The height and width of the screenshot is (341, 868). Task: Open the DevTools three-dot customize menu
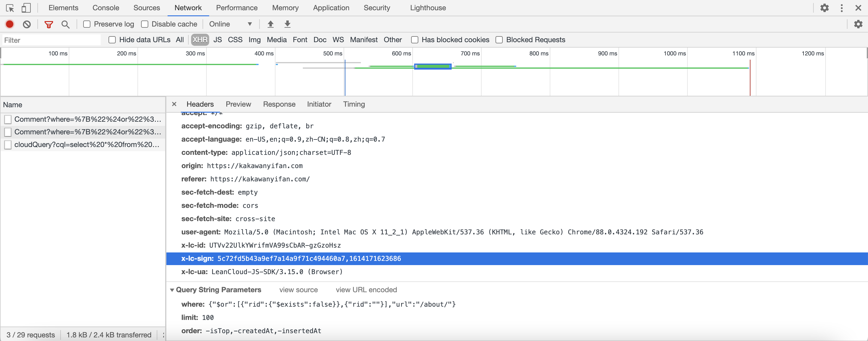click(x=841, y=8)
